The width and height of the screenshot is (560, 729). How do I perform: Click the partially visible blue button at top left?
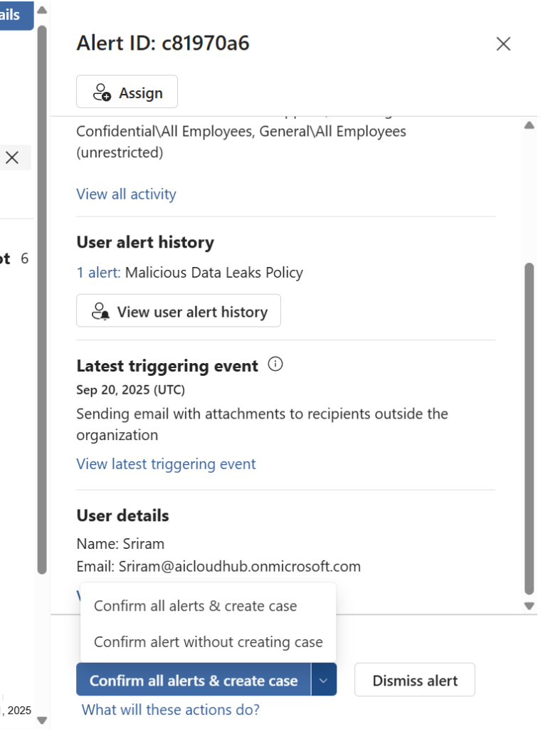(x=14, y=15)
